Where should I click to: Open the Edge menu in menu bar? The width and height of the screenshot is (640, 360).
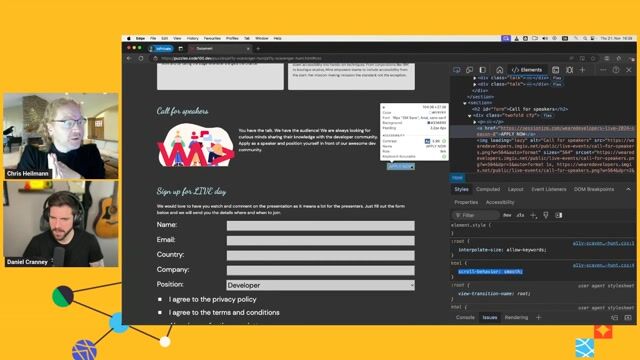140,38
